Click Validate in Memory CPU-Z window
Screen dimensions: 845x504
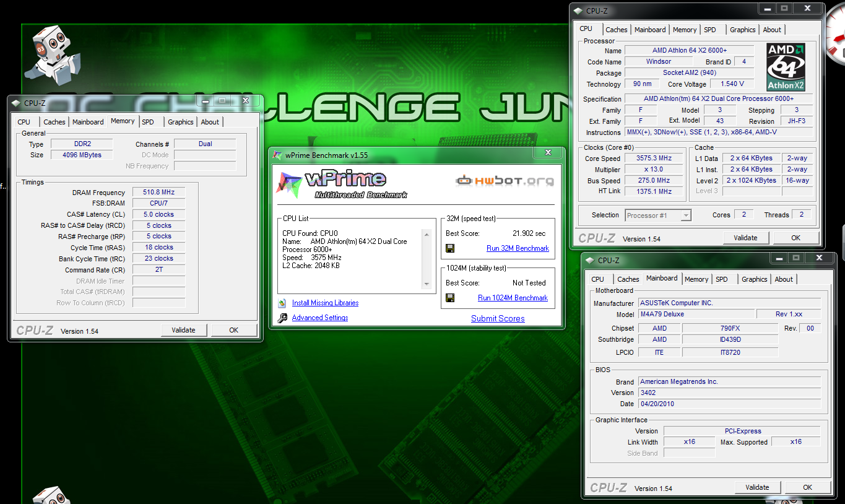click(x=183, y=330)
